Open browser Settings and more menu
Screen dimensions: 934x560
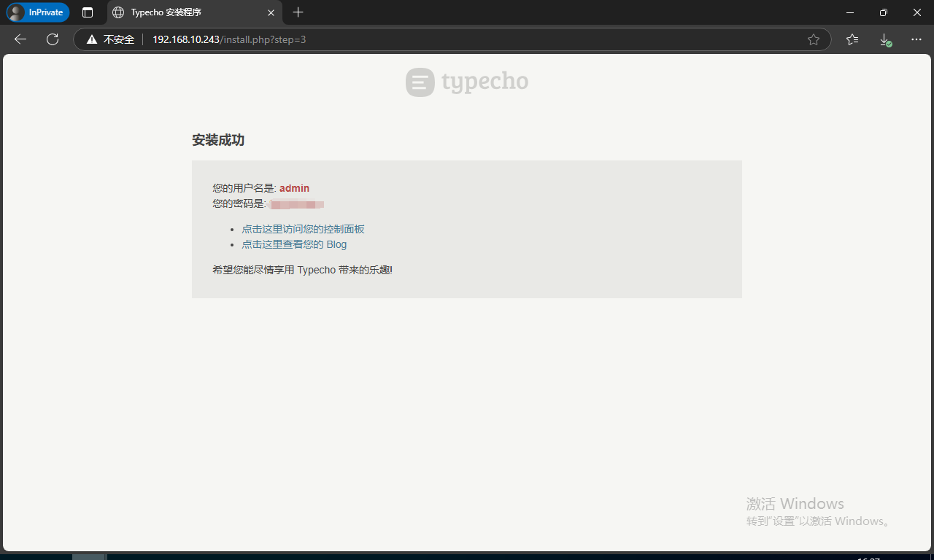click(x=917, y=39)
